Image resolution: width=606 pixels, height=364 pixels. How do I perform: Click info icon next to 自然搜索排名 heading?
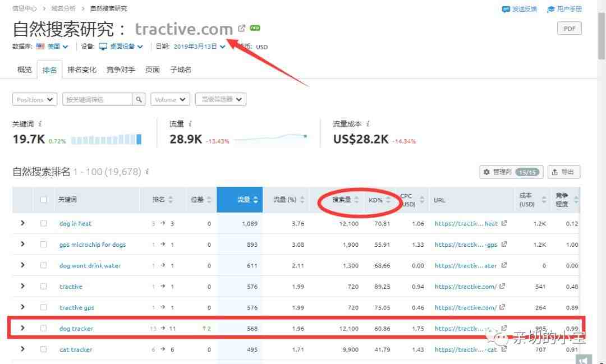point(147,172)
